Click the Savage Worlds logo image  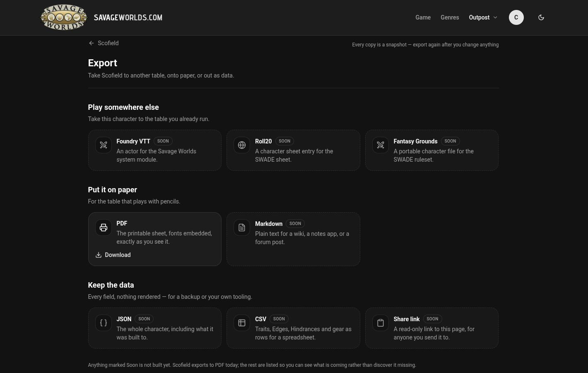pos(64,17)
